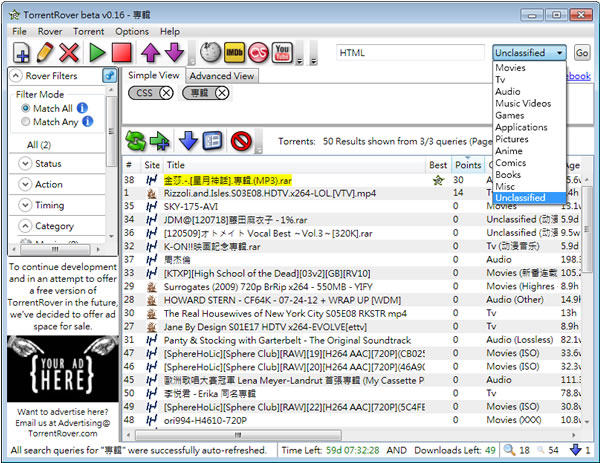The image size is (600, 463).
Task: Open the Torrent menu
Action: point(88,32)
